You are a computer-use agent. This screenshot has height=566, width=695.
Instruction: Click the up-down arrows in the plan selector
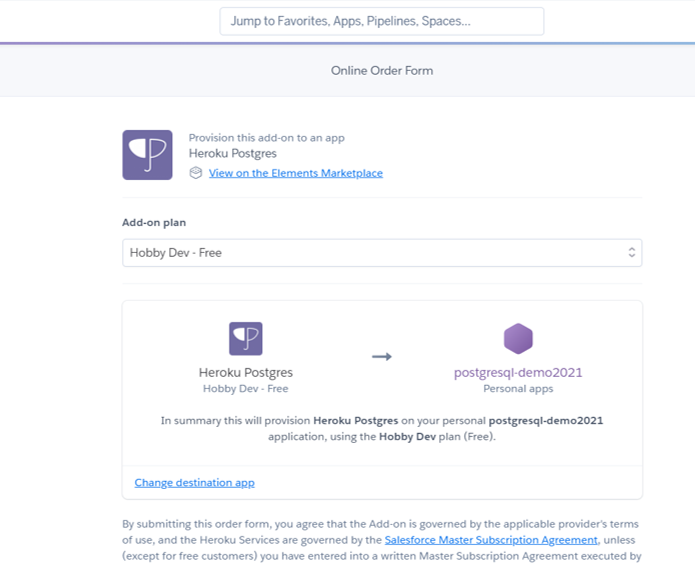(632, 253)
